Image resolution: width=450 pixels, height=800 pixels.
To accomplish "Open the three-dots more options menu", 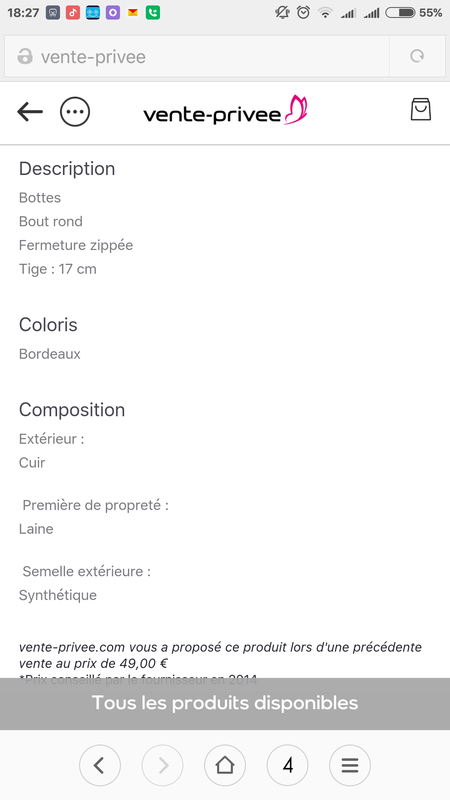I will (75, 112).
